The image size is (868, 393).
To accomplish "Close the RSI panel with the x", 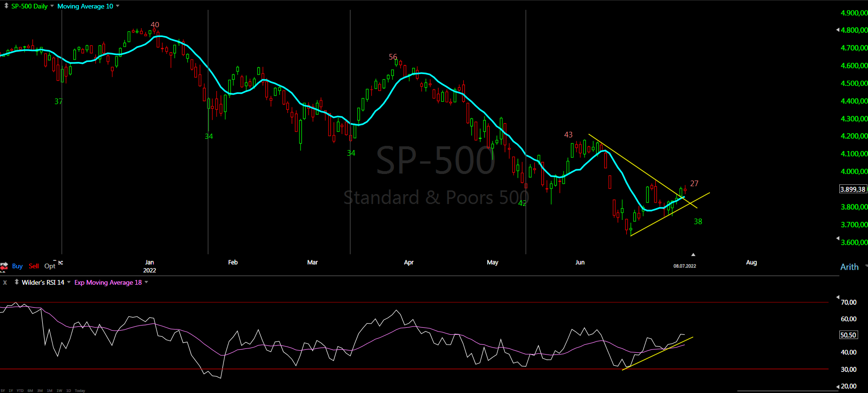I will pyautogui.click(x=5, y=282).
